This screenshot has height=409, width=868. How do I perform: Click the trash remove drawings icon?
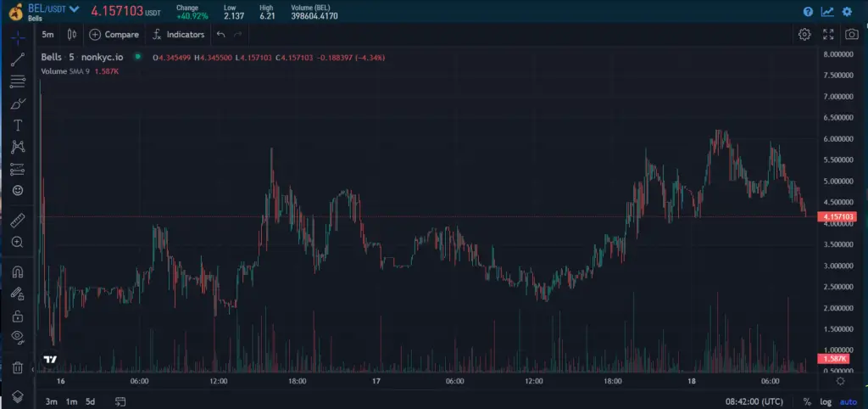(18, 367)
